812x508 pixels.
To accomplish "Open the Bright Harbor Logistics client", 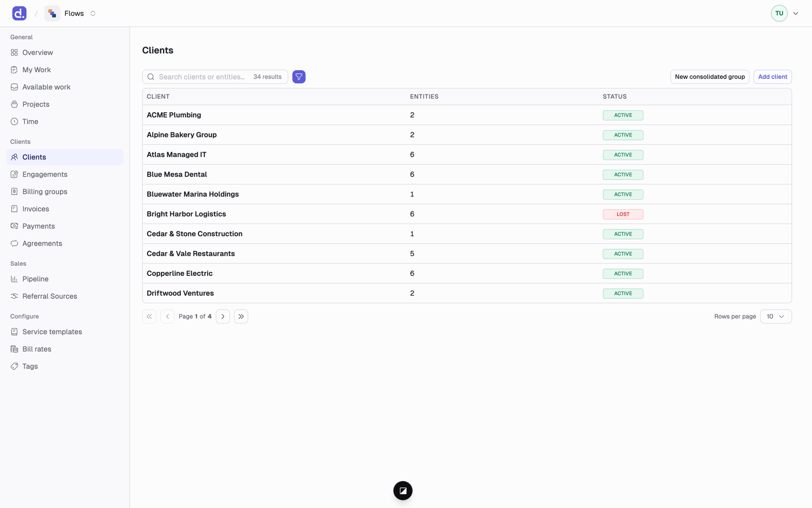I will (467, 214).
